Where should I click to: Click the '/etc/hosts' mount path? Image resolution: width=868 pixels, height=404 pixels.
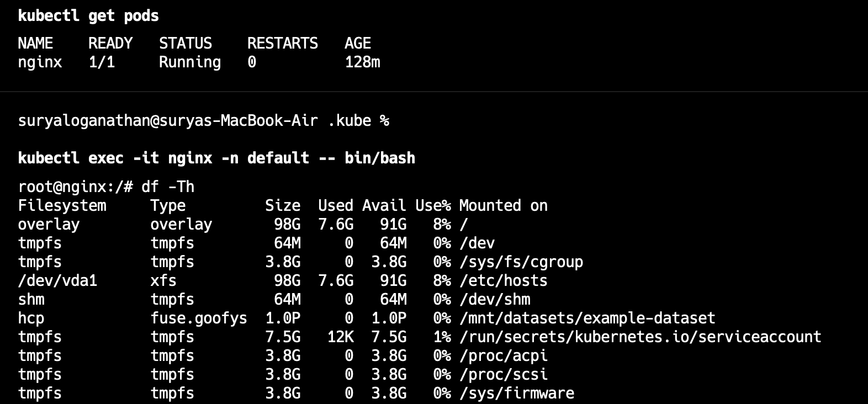click(504, 280)
